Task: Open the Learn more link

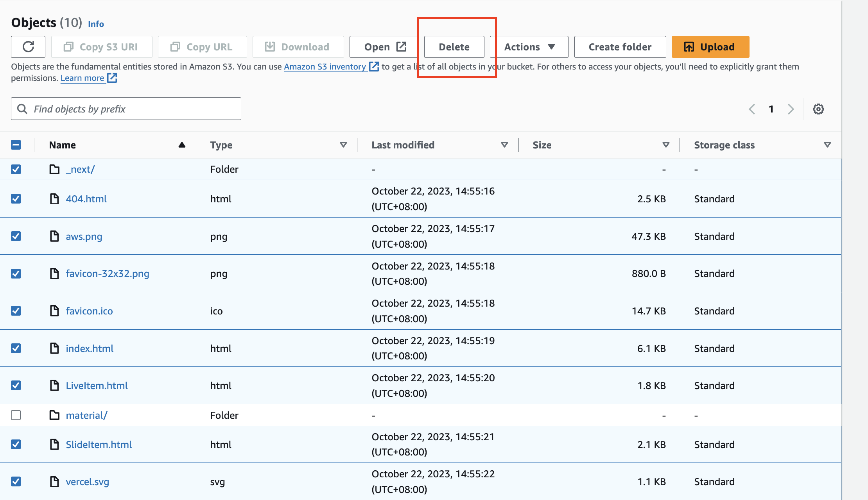Action: click(88, 78)
